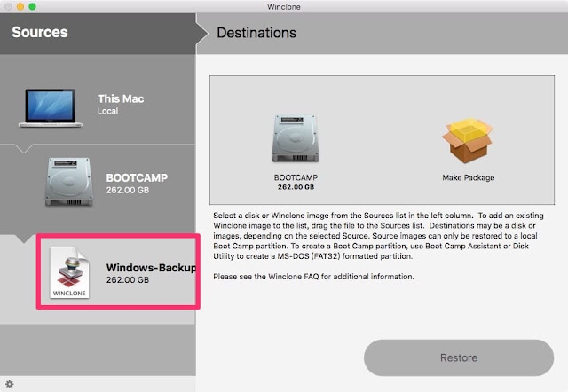Click the "Local" subtitle under This Mac

[x=107, y=111]
